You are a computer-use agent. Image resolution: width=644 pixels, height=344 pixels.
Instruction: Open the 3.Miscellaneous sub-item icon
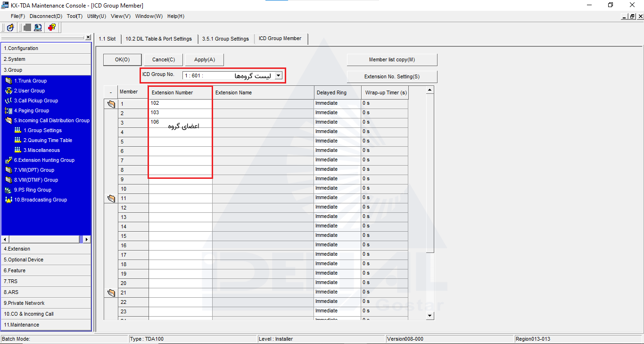click(18, 150)
